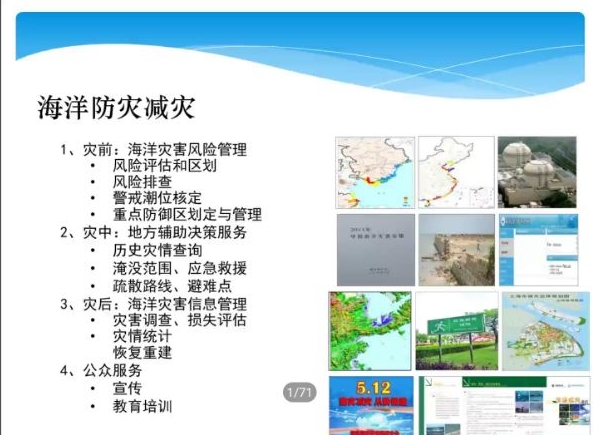Click the slide title 海洋防灾减灾

[116, 107]
